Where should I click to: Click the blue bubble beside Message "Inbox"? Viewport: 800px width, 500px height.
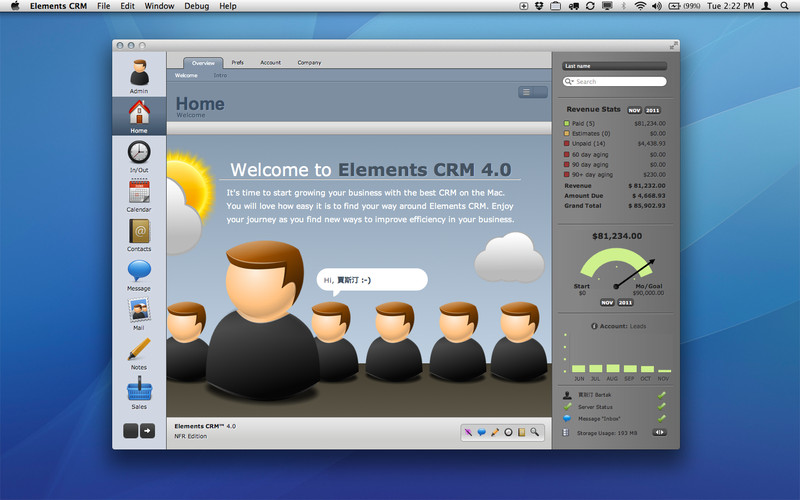[x=567, y=418]
